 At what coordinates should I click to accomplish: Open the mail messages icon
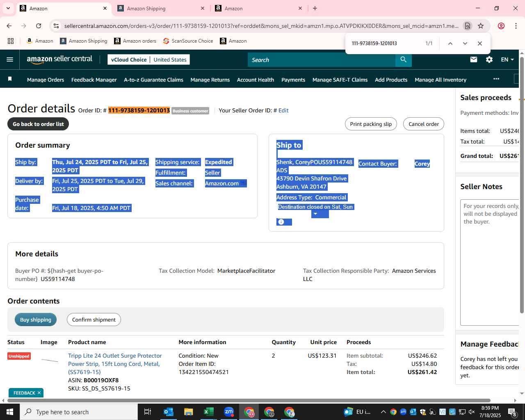click(474, 59)
